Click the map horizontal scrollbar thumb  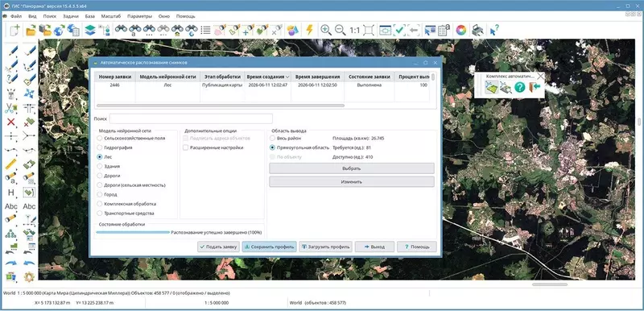[x=550, y=284]
